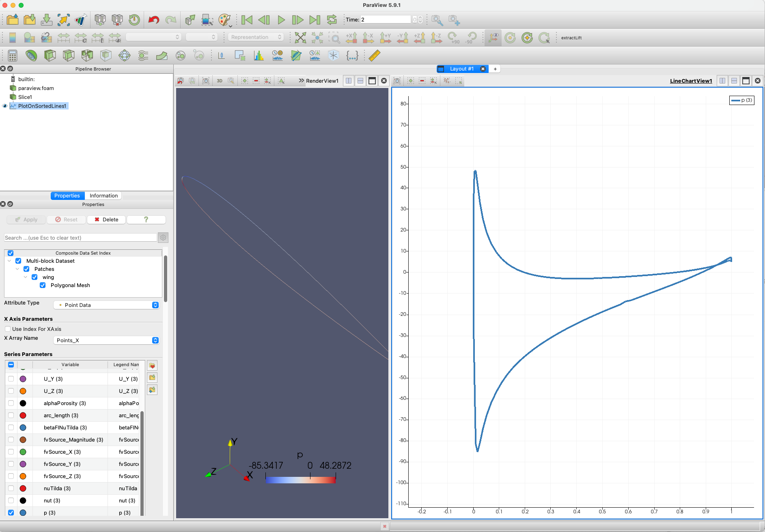This screenshot has height=532, width=765.
Task: Toggle the 3D interaction mode button
Action: pyautogui.click(x=220, y=81)
